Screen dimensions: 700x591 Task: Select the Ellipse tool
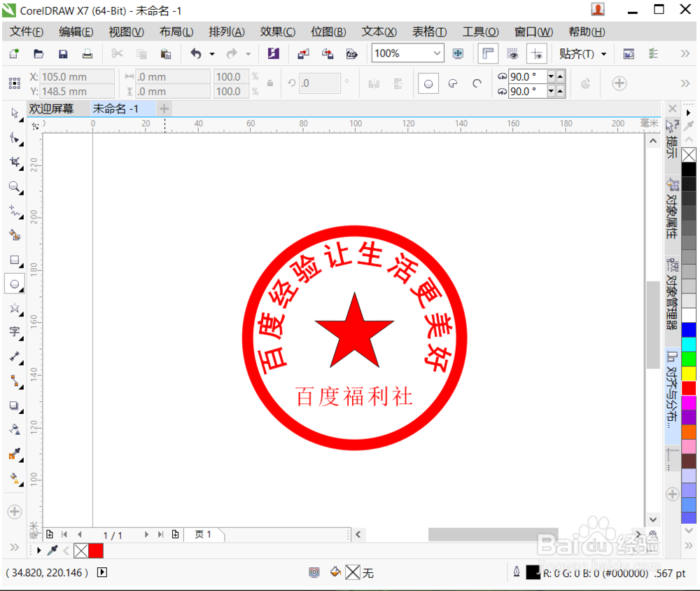[15, 284]
